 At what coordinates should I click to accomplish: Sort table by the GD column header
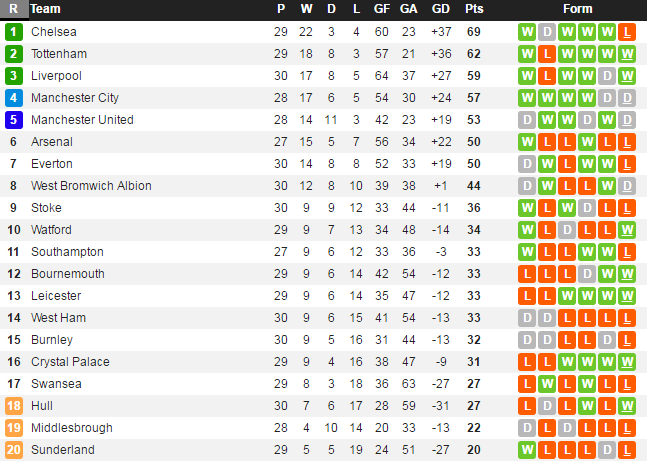[440, 9]
